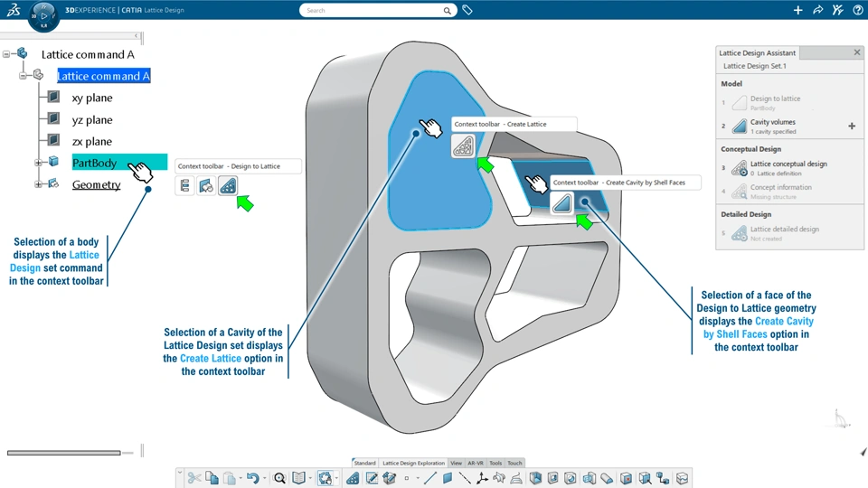This screenshot has width=868, height=488.
Task: Click the axis system icon
Action: (482, 478)
